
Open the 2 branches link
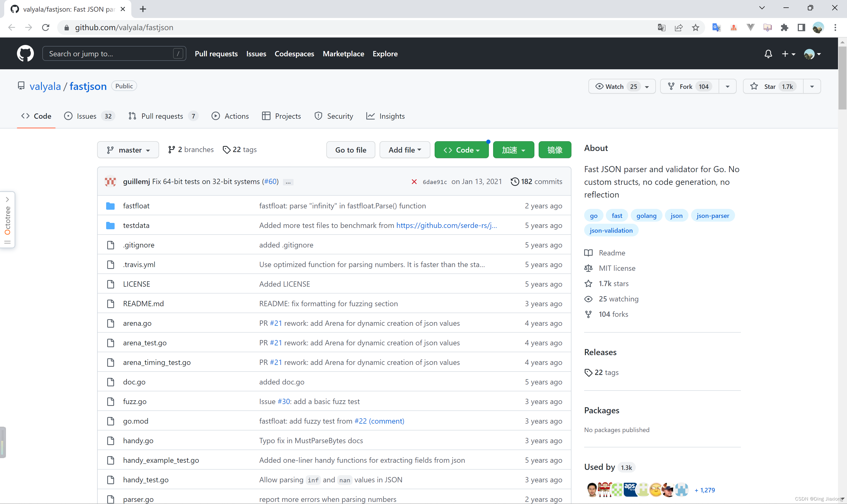point(191,150)
